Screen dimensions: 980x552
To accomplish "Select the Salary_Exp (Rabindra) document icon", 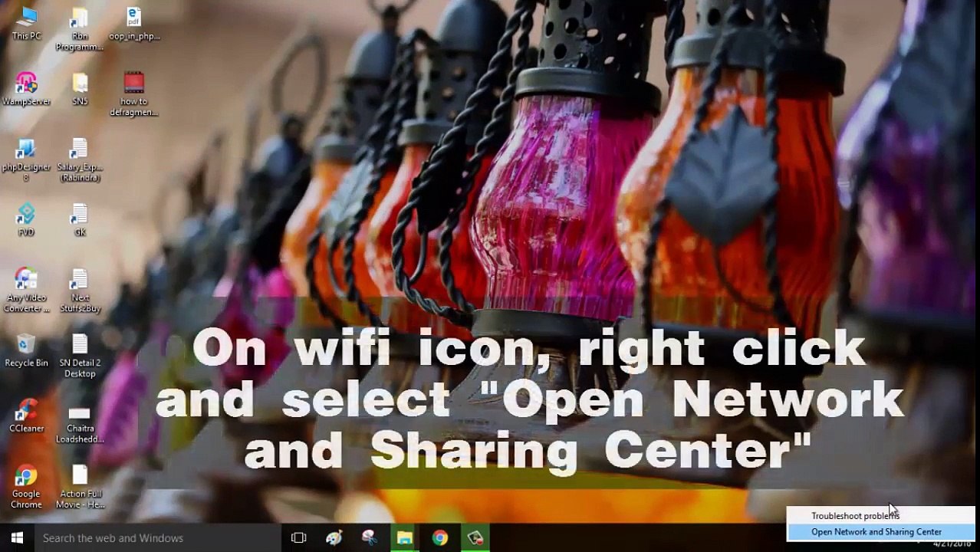I will point(80,160).
